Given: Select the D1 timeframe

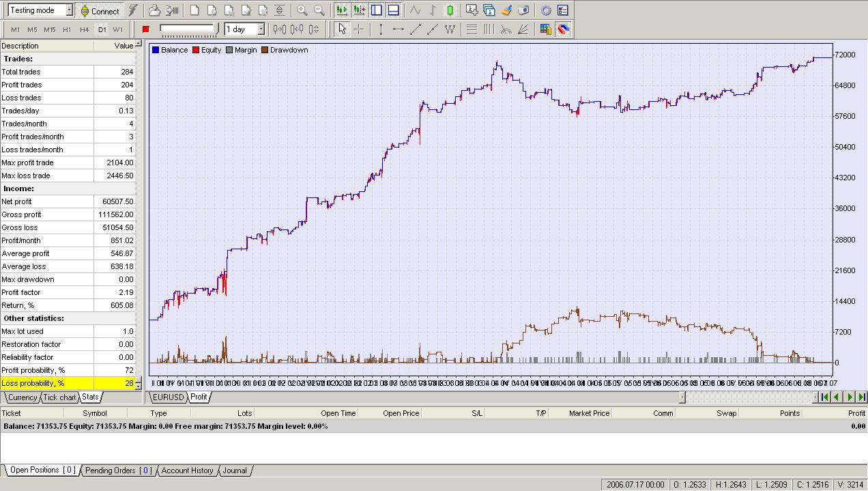Looking at the screenshot, I should (102, 29).
